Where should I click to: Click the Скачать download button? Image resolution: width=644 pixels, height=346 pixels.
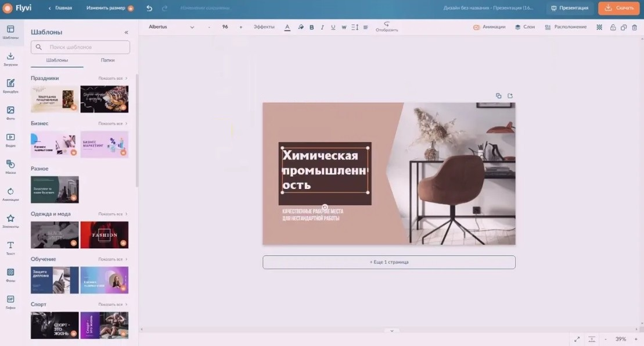coord(619,8)
